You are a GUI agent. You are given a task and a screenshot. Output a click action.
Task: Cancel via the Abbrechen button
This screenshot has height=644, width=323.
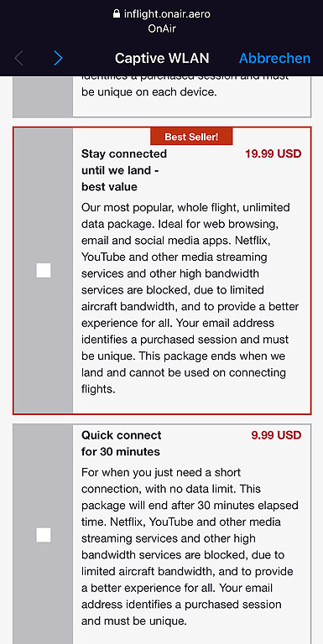[274, 59]
